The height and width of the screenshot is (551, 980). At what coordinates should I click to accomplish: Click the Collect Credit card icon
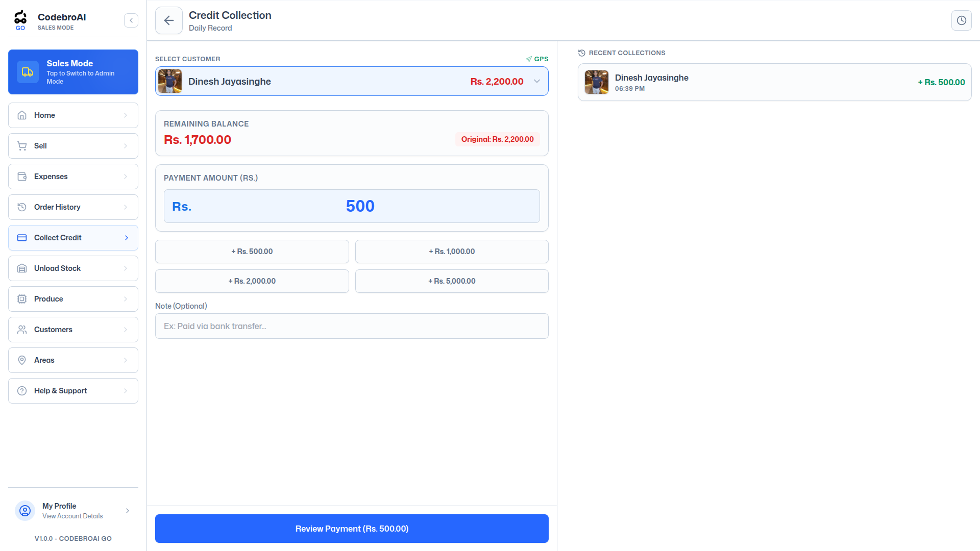point(22,238)
